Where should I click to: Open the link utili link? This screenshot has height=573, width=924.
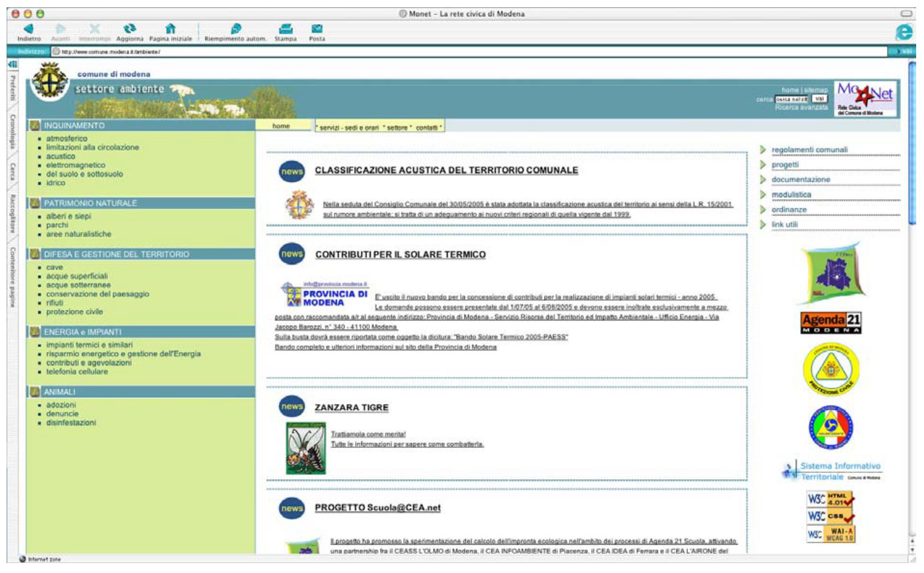[784, 225]
